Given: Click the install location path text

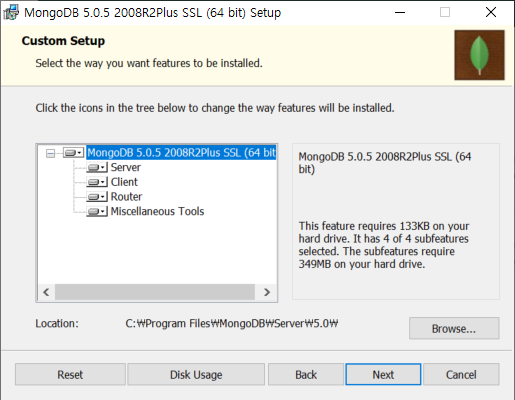Looking at the screenshot, I should (x=232, y=323).
